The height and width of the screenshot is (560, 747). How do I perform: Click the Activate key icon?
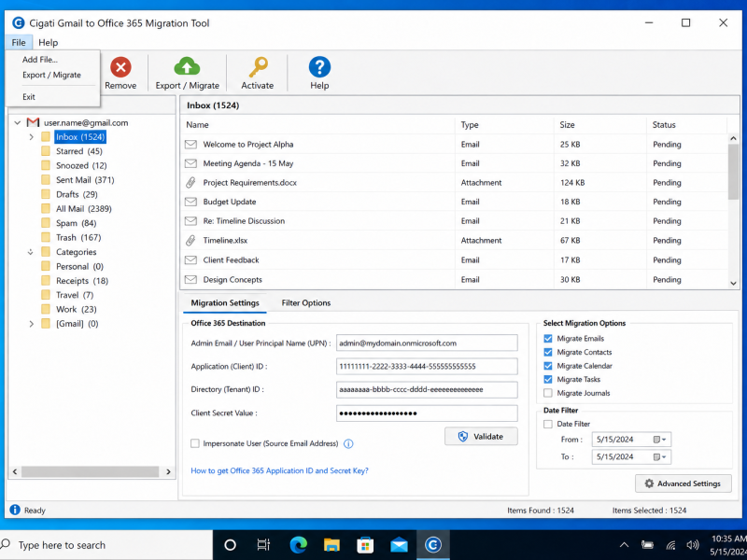coord(258,67)
